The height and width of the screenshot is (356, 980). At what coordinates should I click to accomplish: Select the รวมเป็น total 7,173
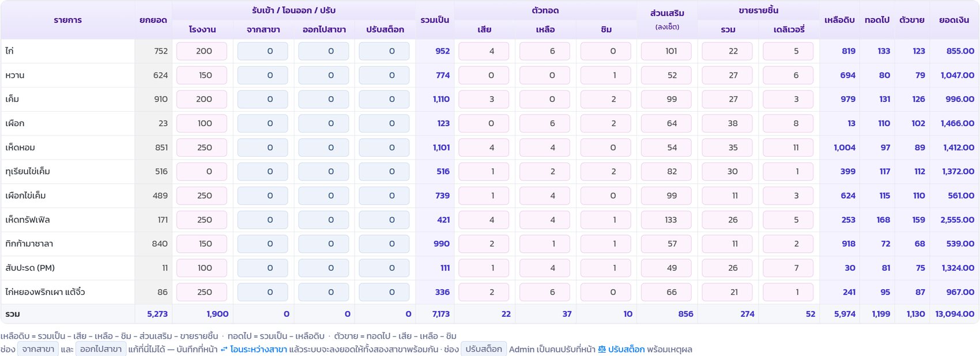click(441, 314)
